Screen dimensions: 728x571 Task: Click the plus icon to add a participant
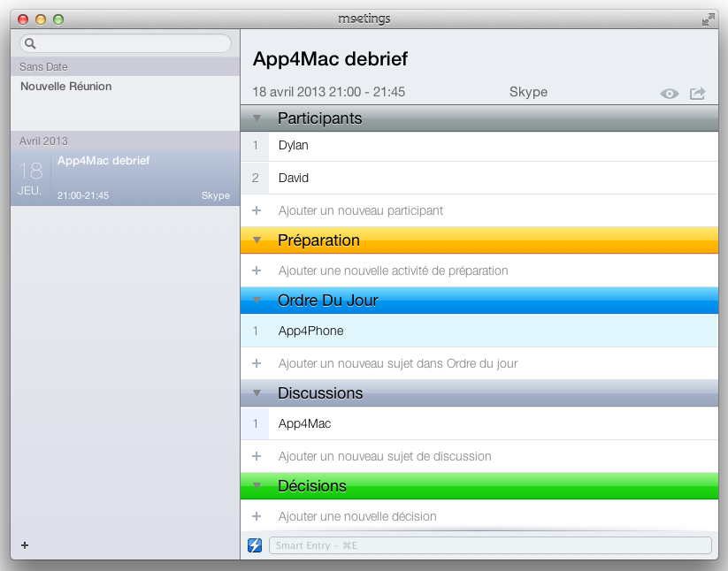[257, 210]
